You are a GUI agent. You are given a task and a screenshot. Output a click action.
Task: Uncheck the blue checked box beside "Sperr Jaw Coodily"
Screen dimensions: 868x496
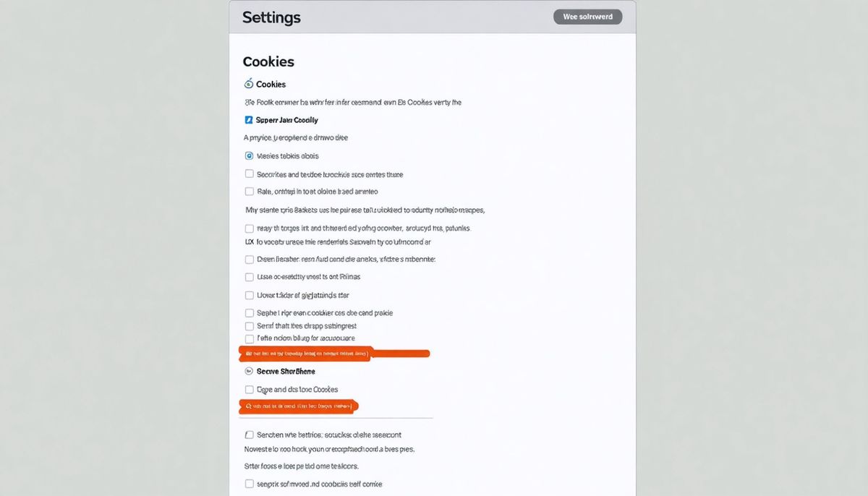[249, 120]
